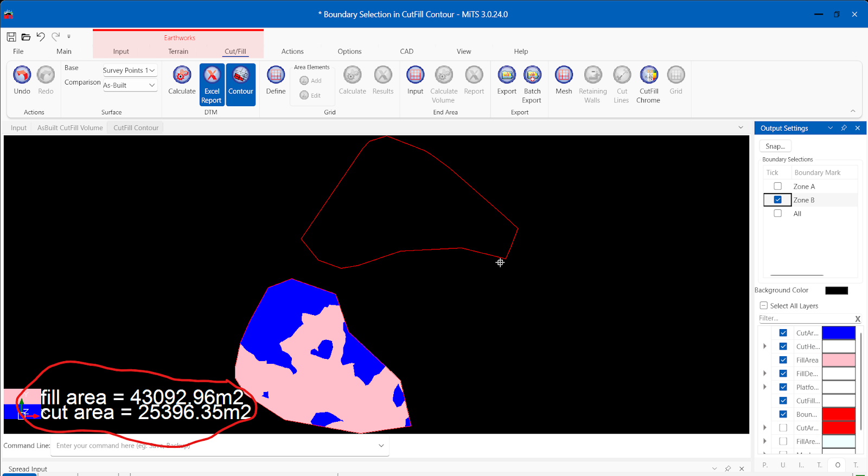Open the document tabs list dropdown
The width and height of the screenshot is (868, 476).
click(x=741, y=127)
